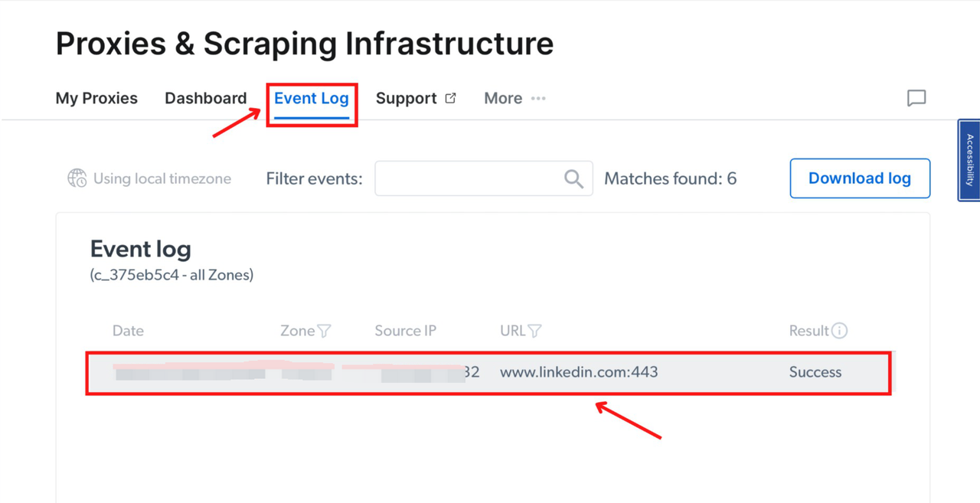The height and width of the screenshot is (503, 980).
Task: Open the URL column filter funnel
Action: (x=535, y=331)
